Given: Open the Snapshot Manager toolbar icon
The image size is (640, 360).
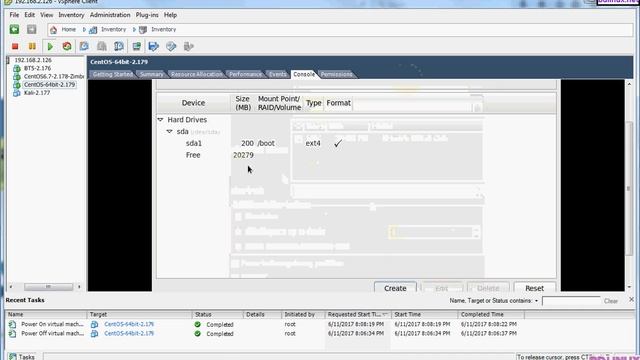Looking at the screenshot, I should coord(119,46).
